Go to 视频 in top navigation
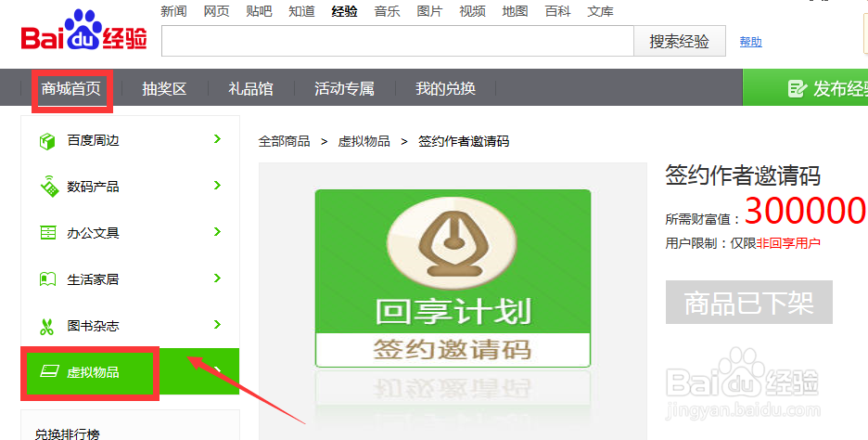Viewport: 868px width, 440px height. point(472,11)
